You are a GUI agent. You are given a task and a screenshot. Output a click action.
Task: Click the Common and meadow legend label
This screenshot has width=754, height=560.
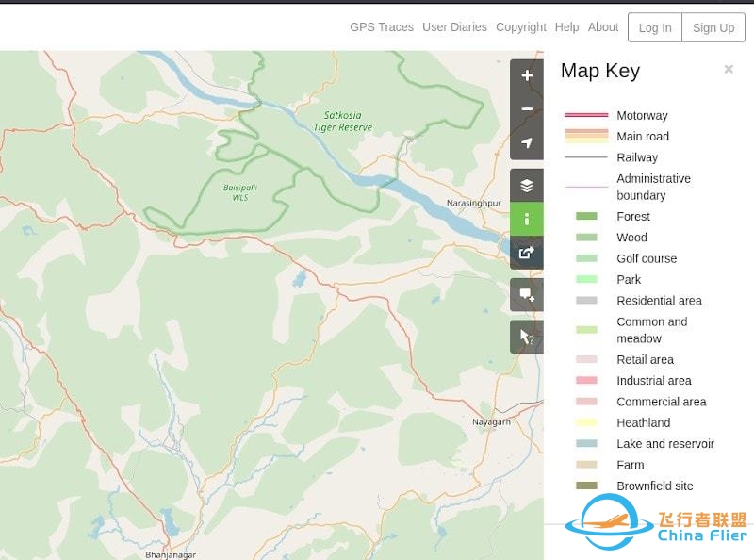coord(651,330)
